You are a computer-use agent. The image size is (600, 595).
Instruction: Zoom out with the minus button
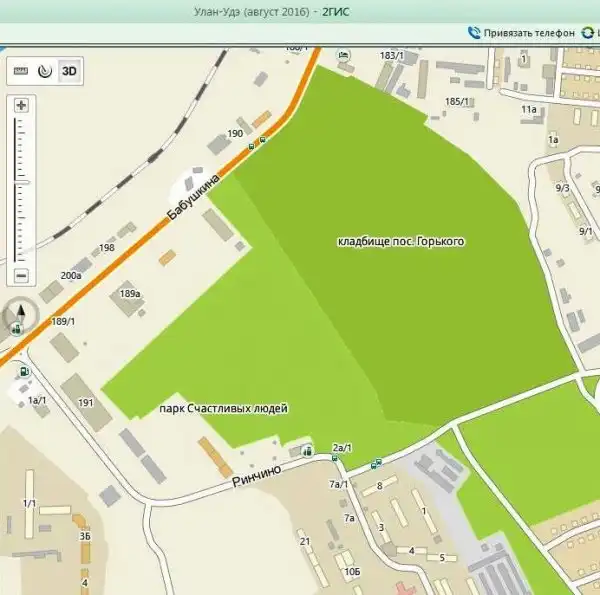pyautogui.click(x=21, y=275)
